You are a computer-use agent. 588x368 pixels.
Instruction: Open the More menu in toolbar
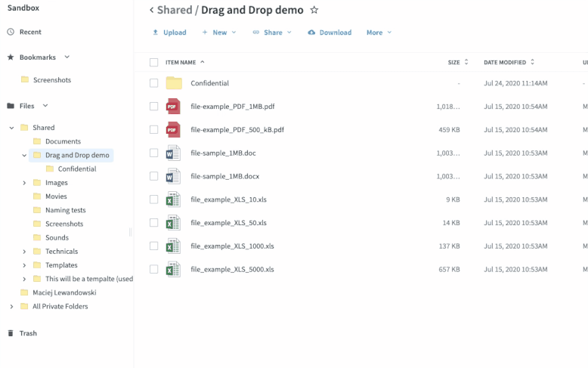coord(379,32)
